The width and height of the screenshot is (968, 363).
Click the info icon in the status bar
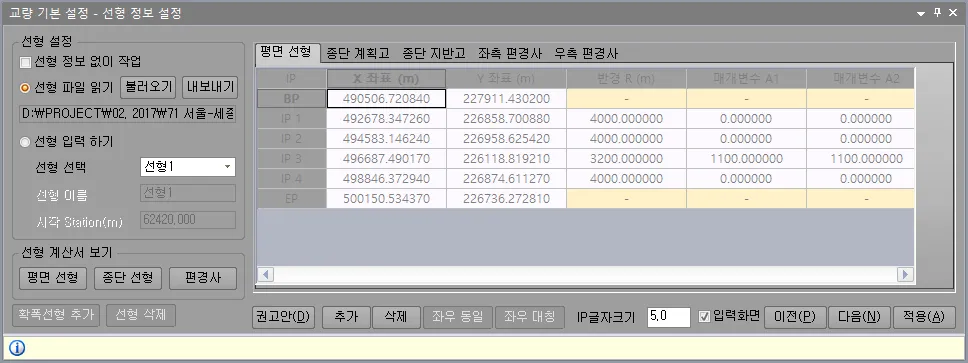(17, 349)
